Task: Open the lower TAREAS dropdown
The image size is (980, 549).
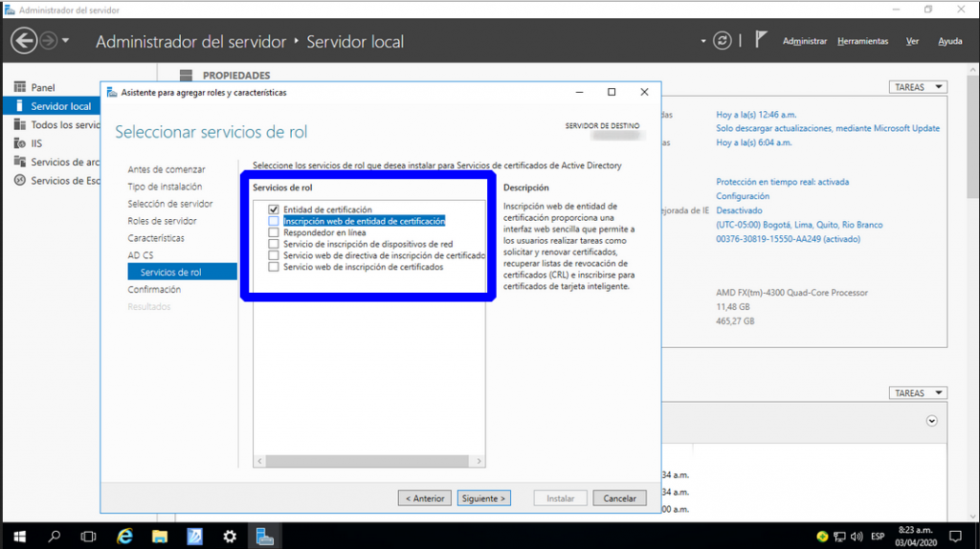Action: click(918, 393)
